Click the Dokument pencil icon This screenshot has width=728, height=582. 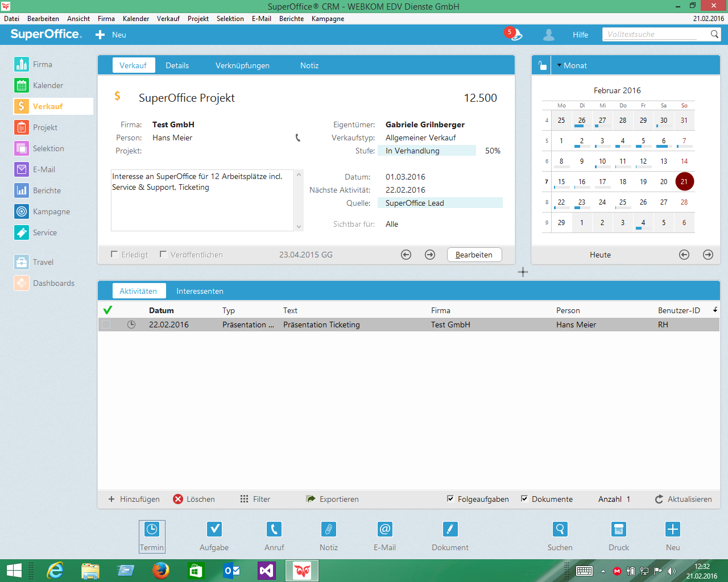pyautogui.click(x=450, y=530)
